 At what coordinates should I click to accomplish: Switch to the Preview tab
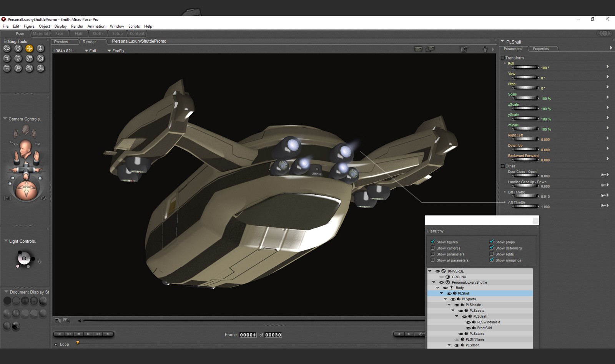click(61, 42)
